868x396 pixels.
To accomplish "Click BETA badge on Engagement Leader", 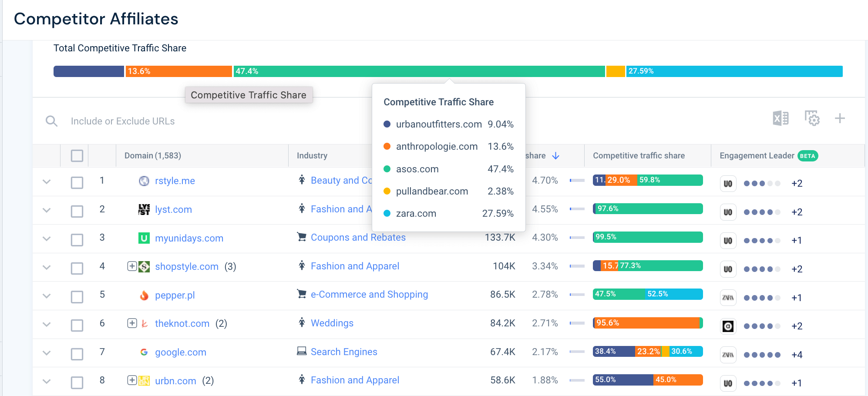I will 807,156.
